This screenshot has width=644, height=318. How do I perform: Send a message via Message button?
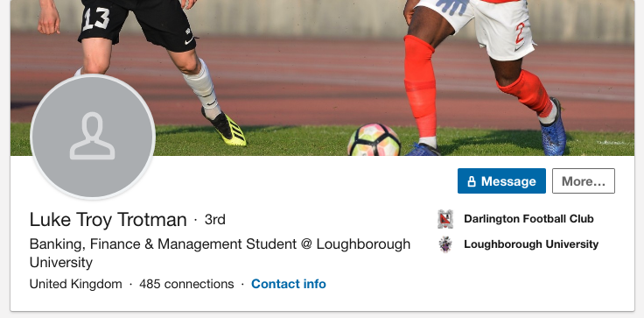tap(501, 181)
